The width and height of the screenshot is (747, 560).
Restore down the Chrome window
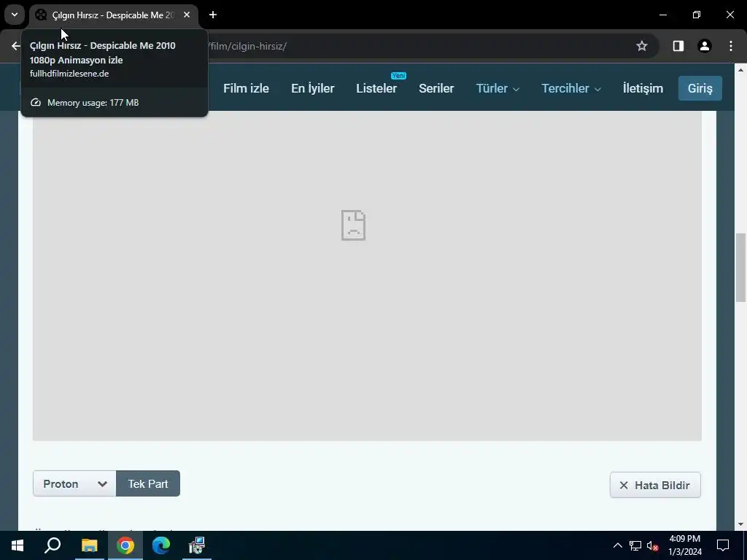(697, 15)
